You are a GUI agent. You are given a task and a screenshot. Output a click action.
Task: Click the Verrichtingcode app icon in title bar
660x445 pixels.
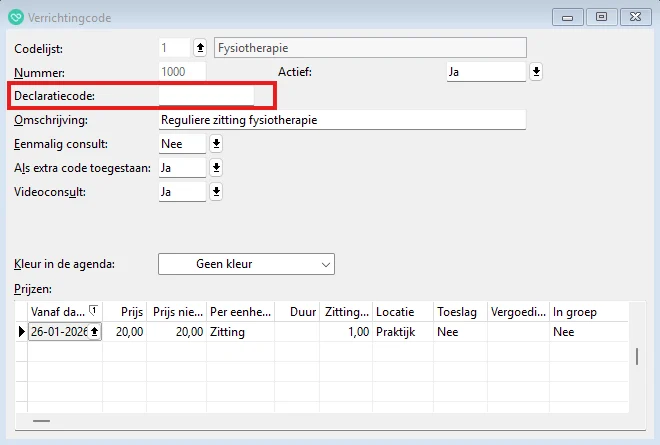(x=15, y=17)
